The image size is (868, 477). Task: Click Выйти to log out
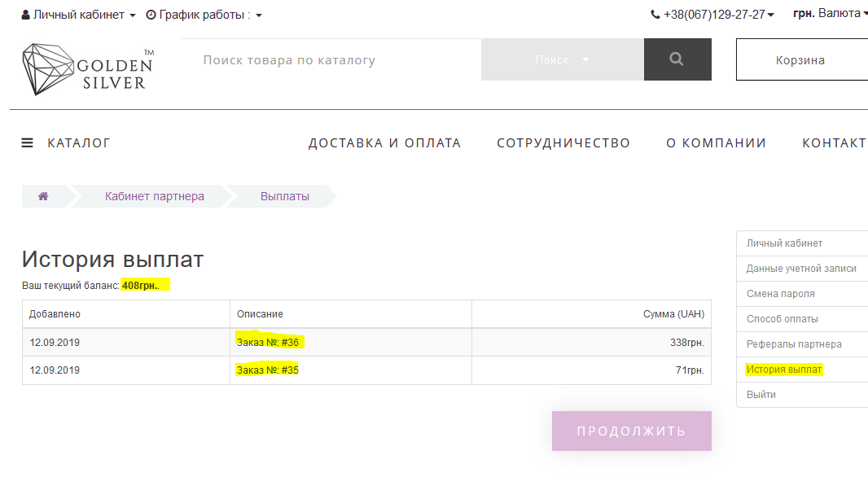761,395
